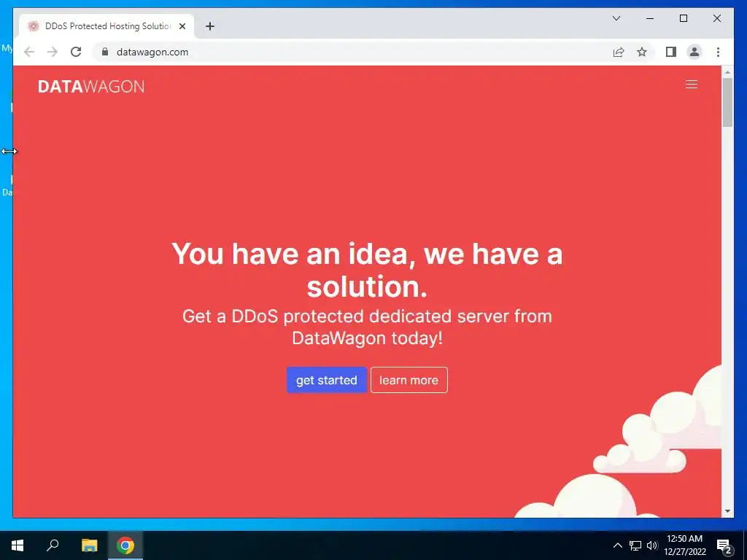Select the DDoS Protected Hosting Solutions tab
The width and height of the screenshot is (747, 560).
pyautogui.click(x=107, y=26)
